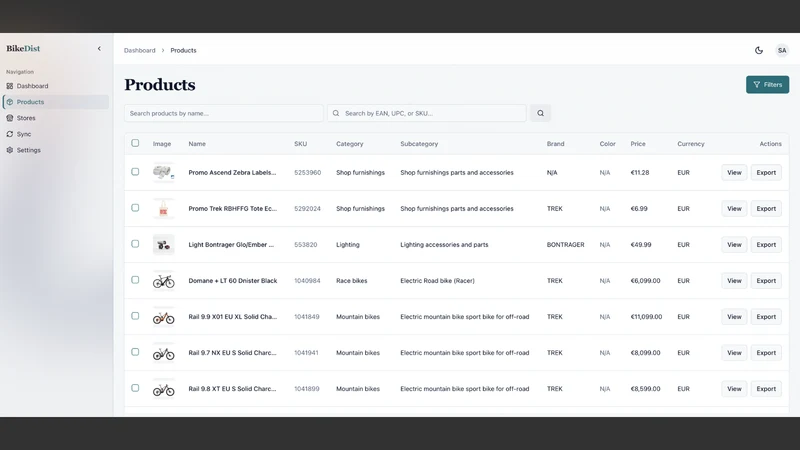Click the Products breadcrumb item
The image size is (800, 450).
[183, 51]
